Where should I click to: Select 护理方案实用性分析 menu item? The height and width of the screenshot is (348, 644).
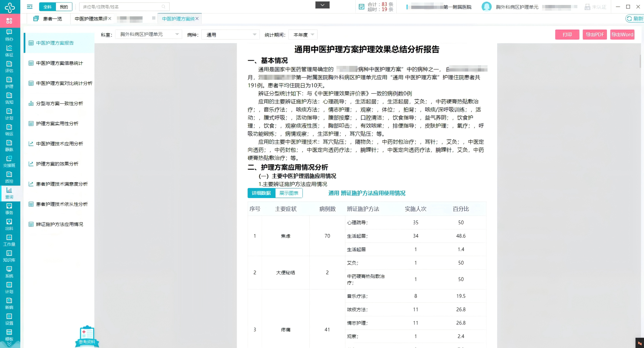[x=59, y=124]
